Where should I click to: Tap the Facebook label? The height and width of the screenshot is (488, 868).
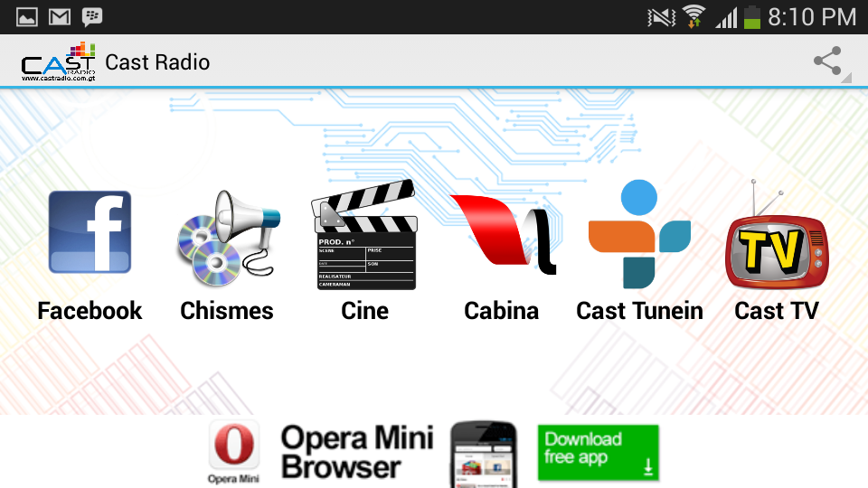pos(90,311)
